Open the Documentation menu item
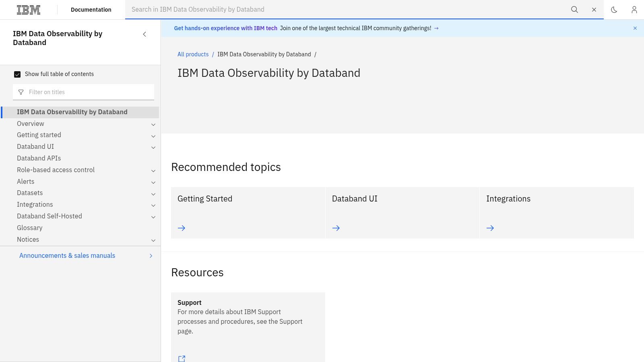Image resolution: width=644 pixels, height=362 pixels. click(x=91, y=10)
